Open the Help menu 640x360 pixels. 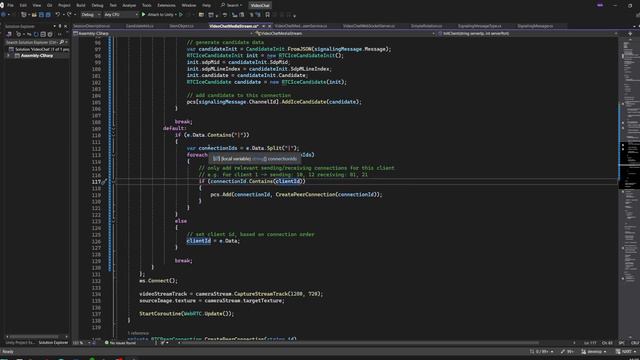pos(207,5)
